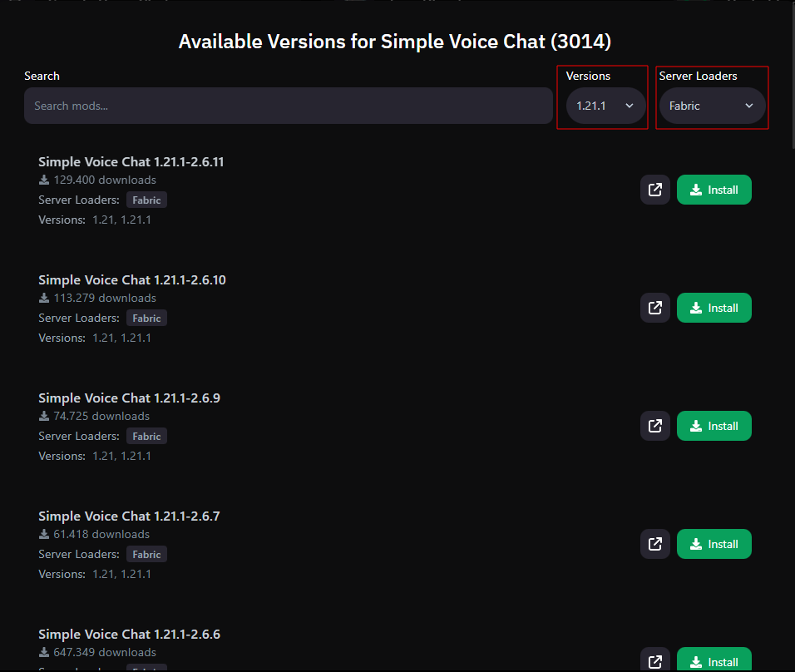Click download icon beside 129.400 downloads
The height and width of the screenshot is (672, 795).
tap(43, 180)
